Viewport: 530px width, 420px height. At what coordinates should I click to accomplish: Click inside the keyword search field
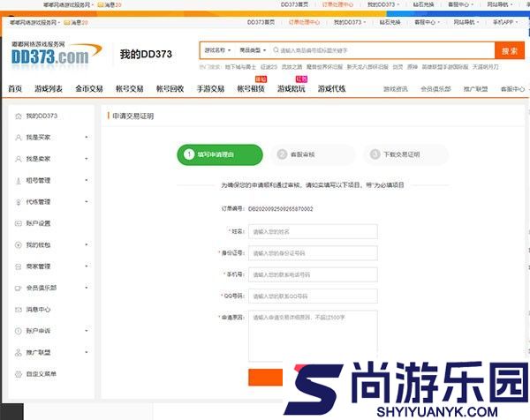coord(382,50)
